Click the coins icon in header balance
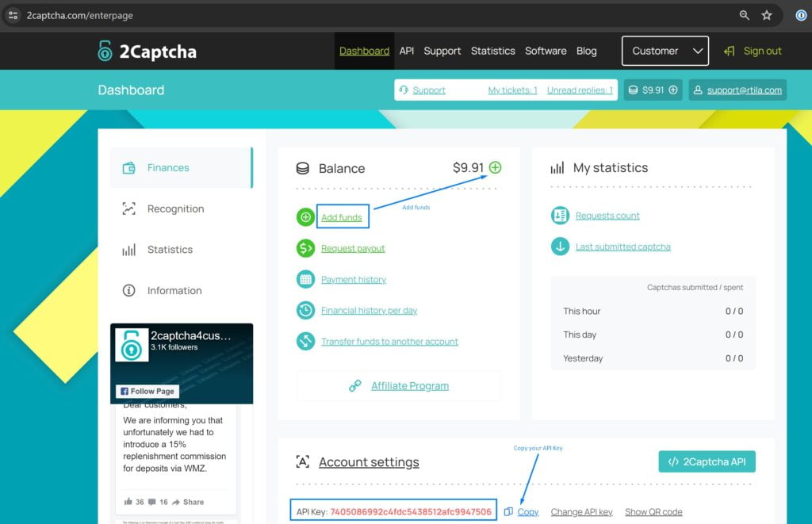Viewport: 812px width, 524px height. [x=633, y=90]
